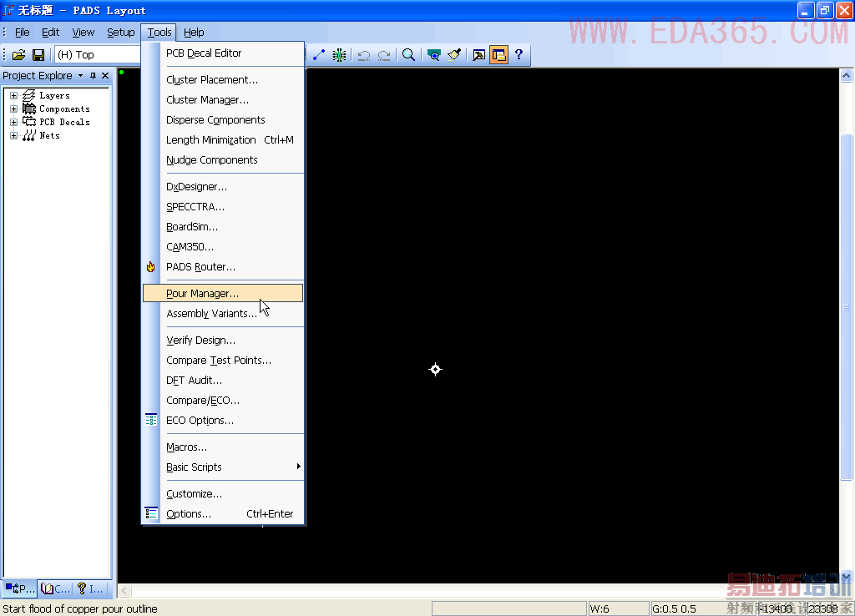
Task: Click the Options list icon in menu
Action: (x=151, y=513)
